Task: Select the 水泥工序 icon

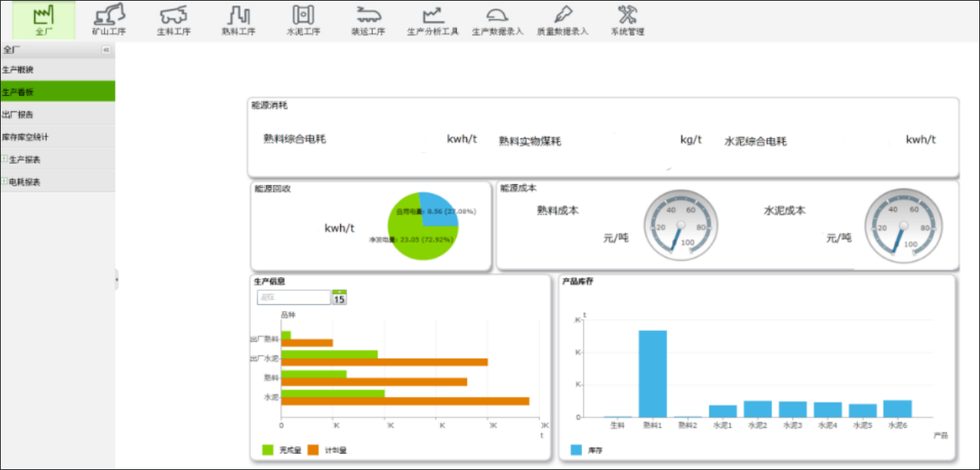Action: click(x=303, y=14)
